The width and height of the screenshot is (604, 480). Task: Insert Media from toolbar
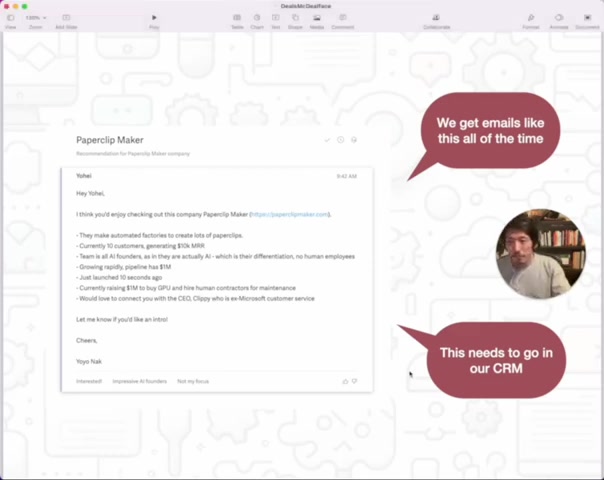point(317,21)
